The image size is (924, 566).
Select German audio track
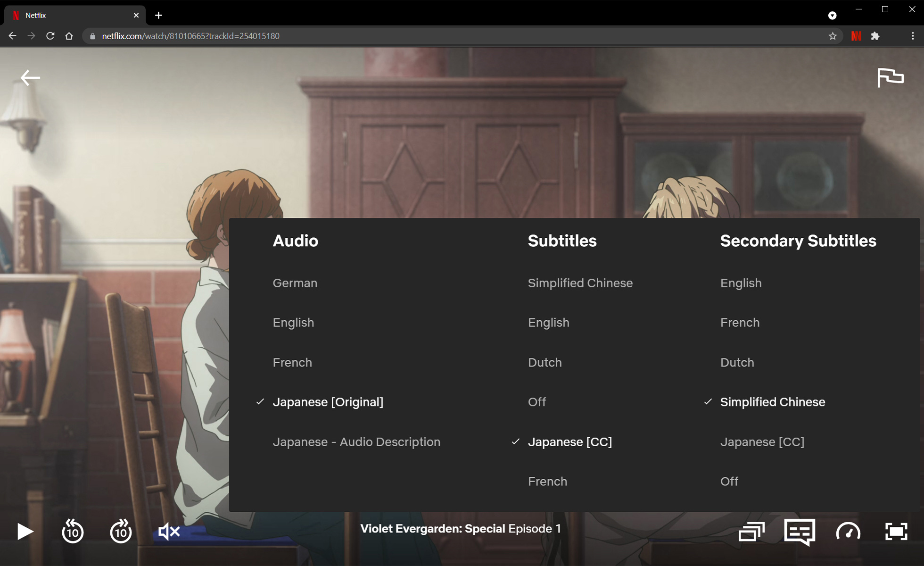click(295, 283)
